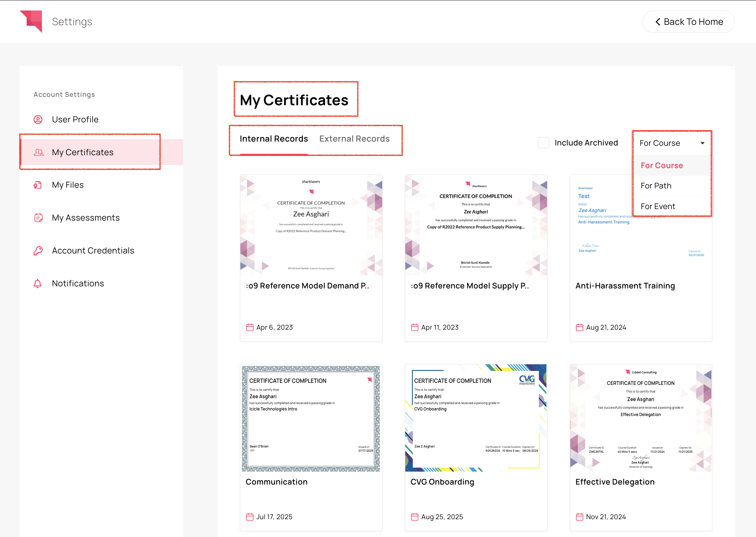Switch to External Records tab
Screen dimensions: 756x537
click(x=354, y=139)
